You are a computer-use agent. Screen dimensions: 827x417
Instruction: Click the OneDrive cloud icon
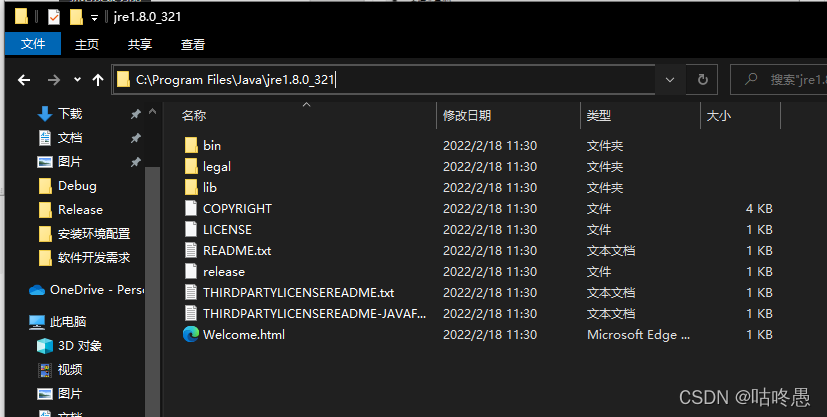pyautogui.click(x=37, y=290)
